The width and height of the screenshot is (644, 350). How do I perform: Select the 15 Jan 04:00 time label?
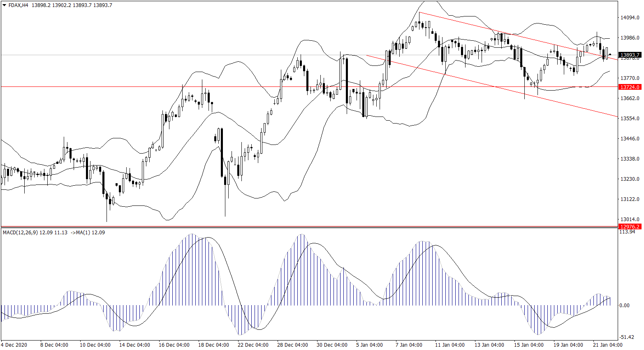point(528,345)
